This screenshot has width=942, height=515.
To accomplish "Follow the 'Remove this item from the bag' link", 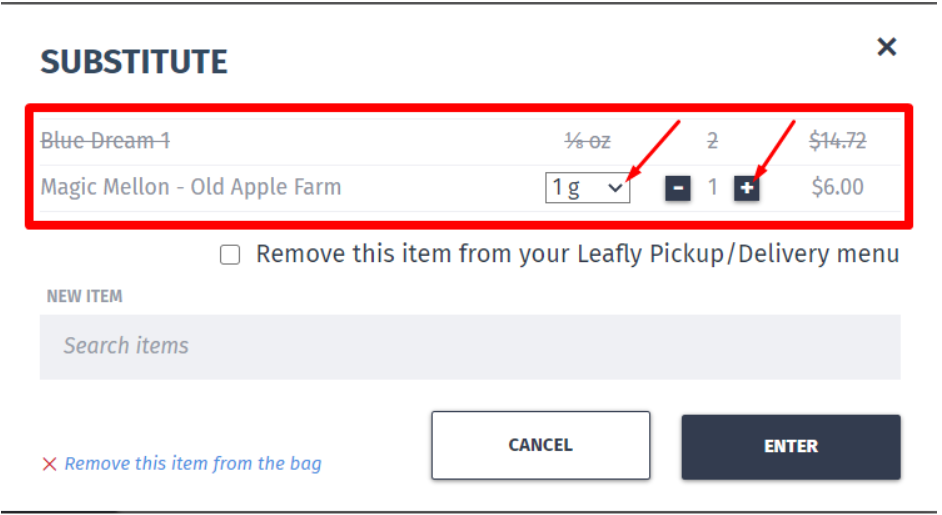I will pyautogui.click(x=193, y=463).
